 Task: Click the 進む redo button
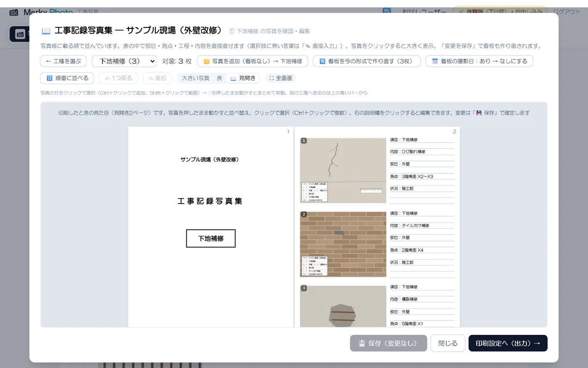click(157, 78)
